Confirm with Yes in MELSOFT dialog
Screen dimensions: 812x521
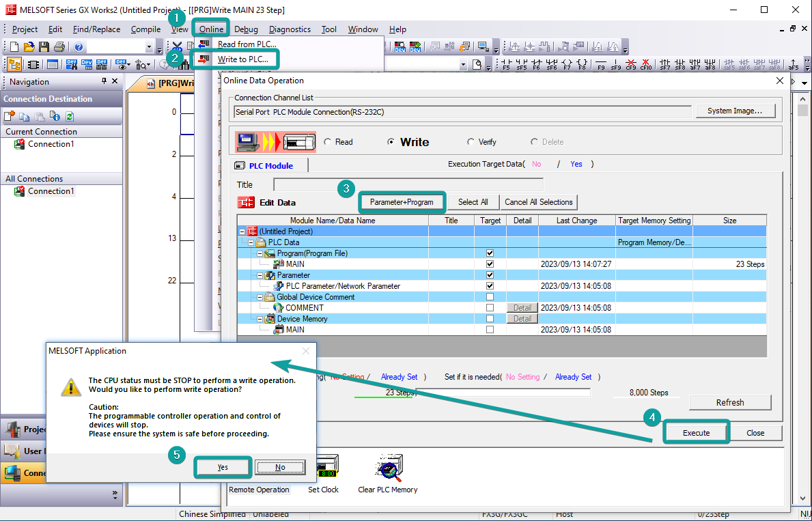(223, 467)
